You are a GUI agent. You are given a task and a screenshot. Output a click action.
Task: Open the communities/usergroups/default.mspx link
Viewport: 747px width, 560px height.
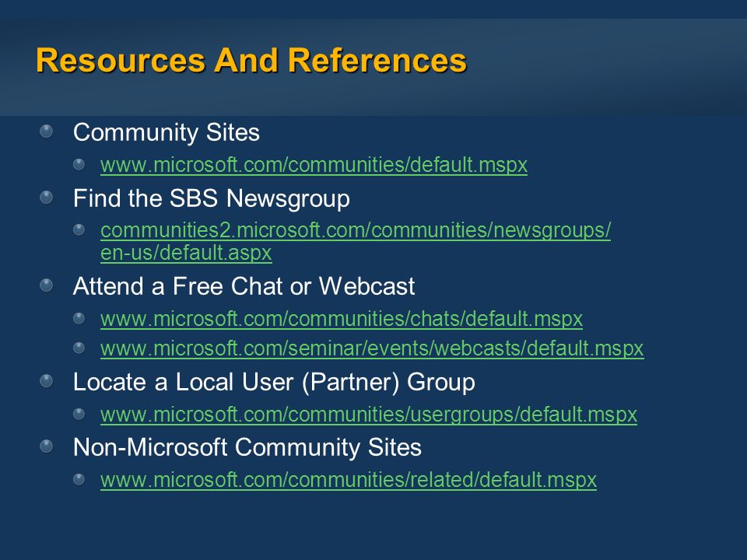coord(369,415)
